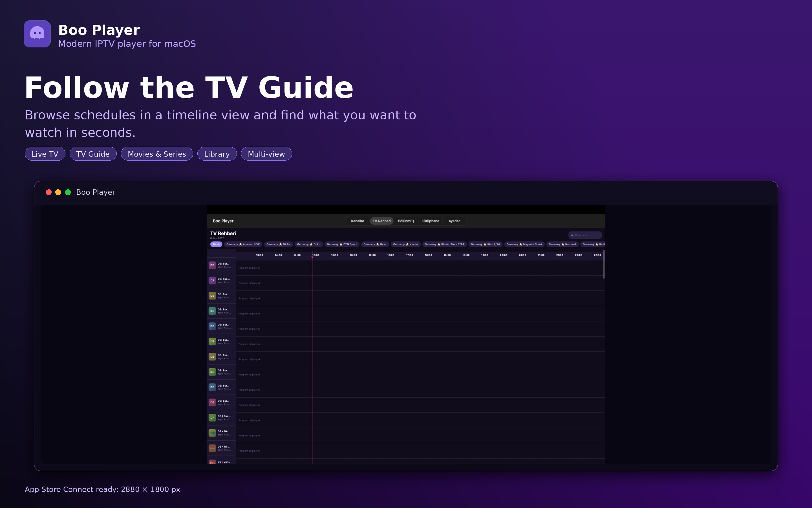The width and height of the screenshot is (812, 508).
Task: Click the 19:00 time label
Action: pos(466,255)
